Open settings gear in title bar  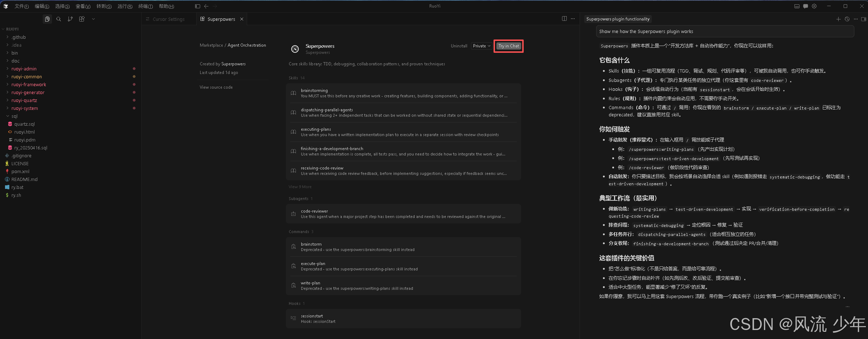[x=814, y=6]
